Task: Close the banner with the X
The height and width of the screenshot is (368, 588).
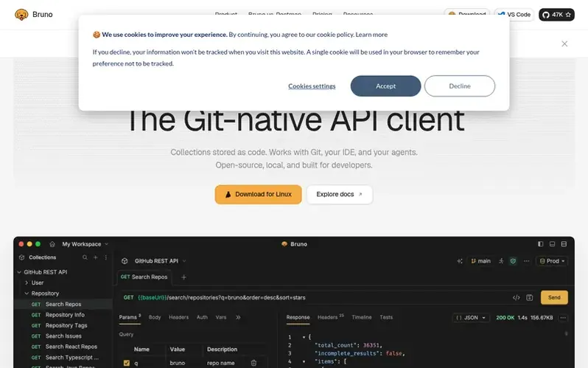Action: coord(564,44)
